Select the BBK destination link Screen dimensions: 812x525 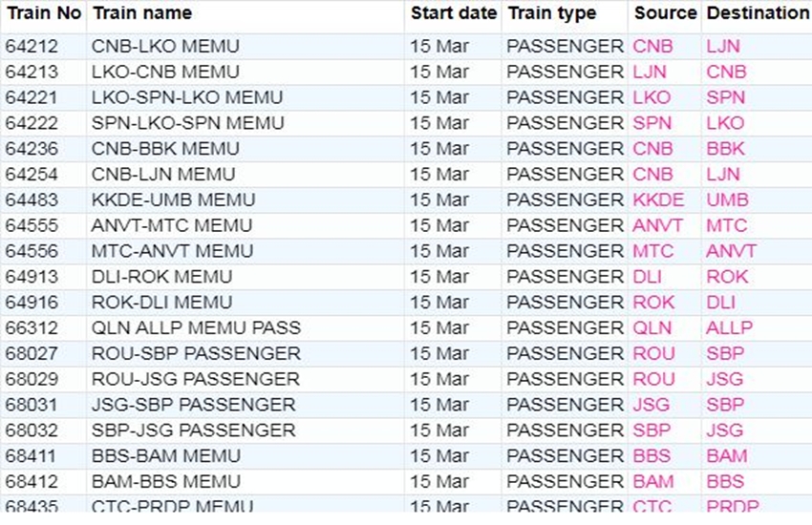725,149
